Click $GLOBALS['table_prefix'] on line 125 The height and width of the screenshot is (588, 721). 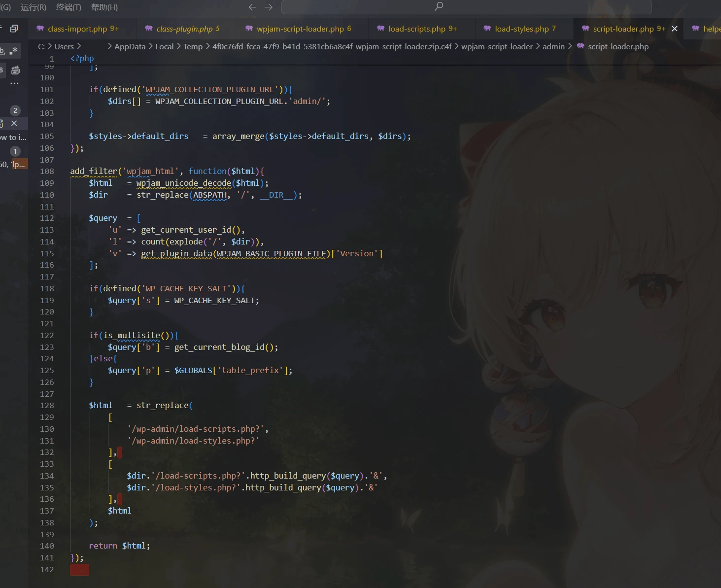tap(231, 371)
